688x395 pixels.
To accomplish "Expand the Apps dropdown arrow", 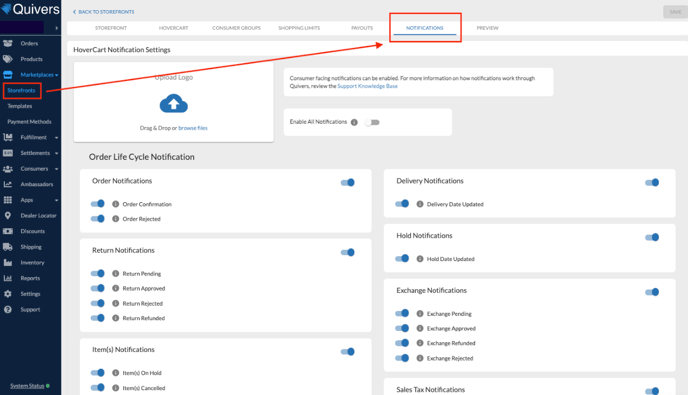I will (x=57, y=200).
